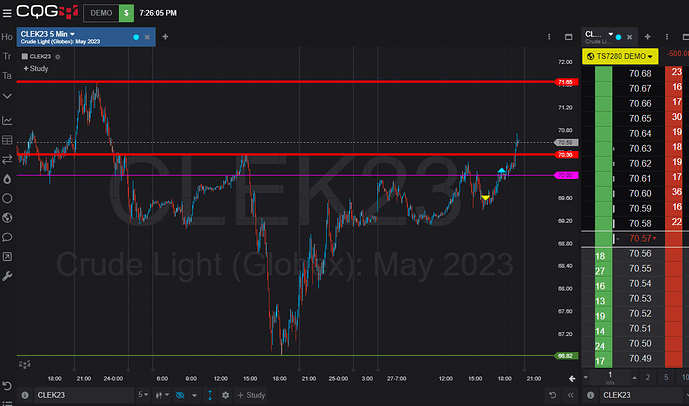This screenshot has width=689, height=406.
Task: Toggle the blue link dot on chart tab
Action: click(x=135, y=37)
